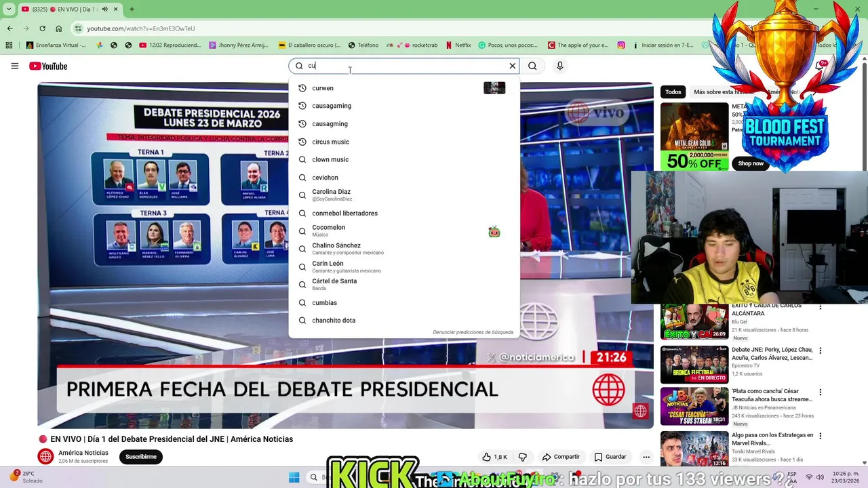Open the Instagram bookmark icon
Screen dimensions: 868x488
pos(620,45)
